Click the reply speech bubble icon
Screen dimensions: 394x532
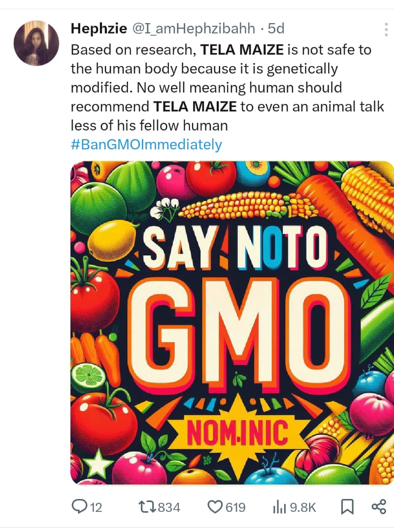pyautogui.click(x=79, y=507)
